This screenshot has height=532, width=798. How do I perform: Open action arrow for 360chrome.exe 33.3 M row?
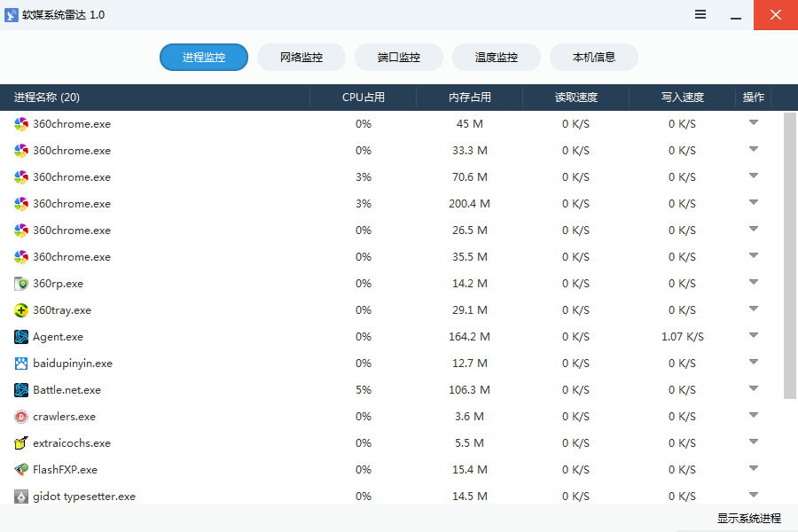[754, 149]
